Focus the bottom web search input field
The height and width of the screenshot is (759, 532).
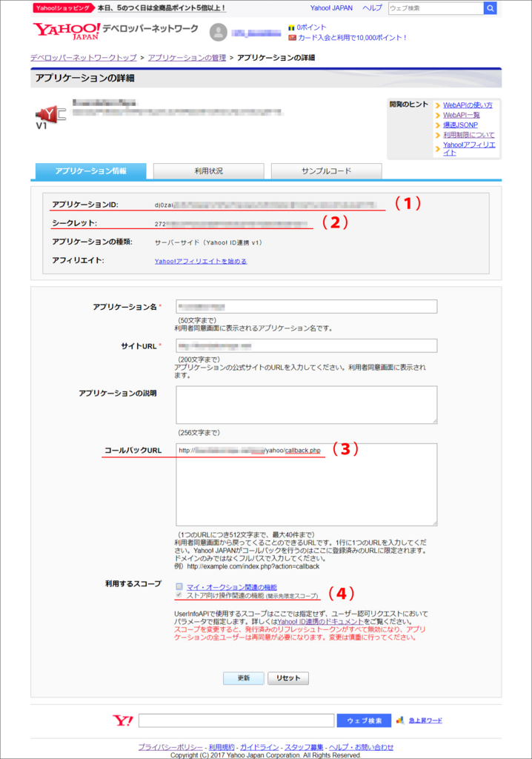pos(236,720)
